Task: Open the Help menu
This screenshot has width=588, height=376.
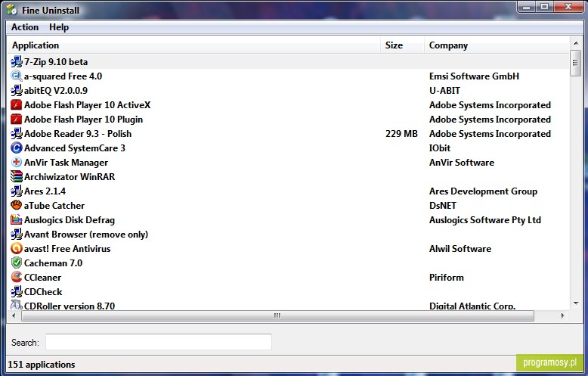Action: click(59, 27)
